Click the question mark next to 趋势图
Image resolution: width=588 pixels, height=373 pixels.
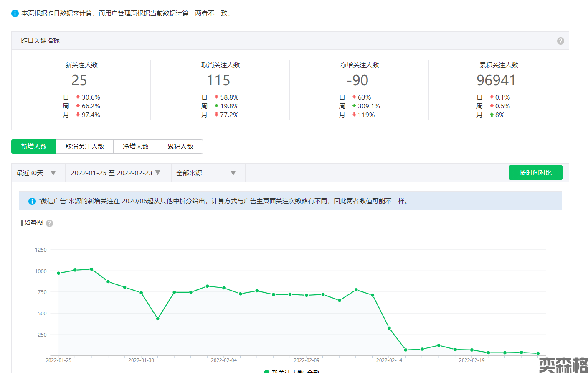pos(49,223)
